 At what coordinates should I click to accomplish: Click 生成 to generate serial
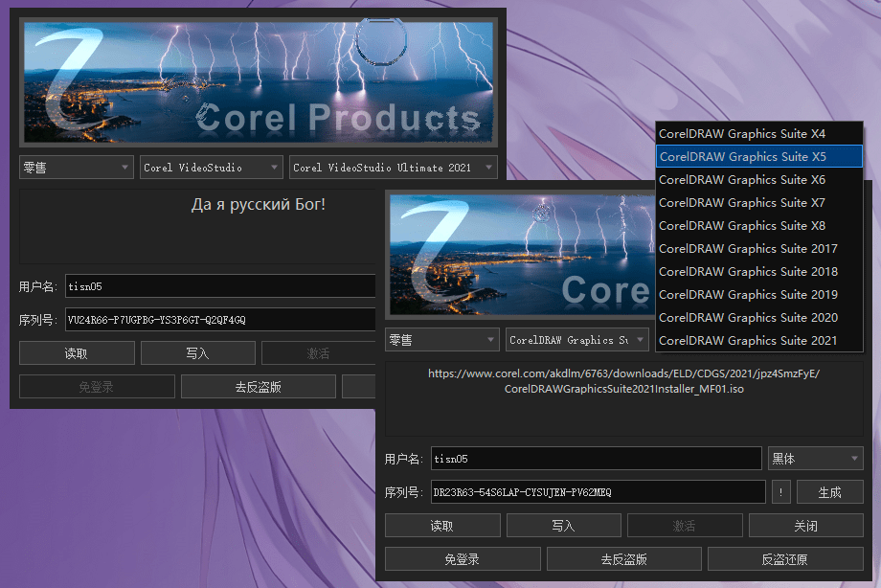tap(830, 492)
